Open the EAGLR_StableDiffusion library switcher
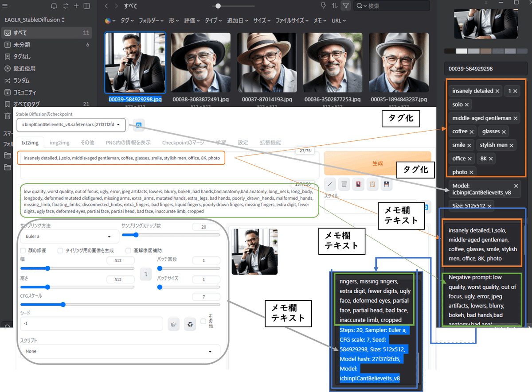Viewport: 532px width, 392px height. click(x=35, y=20)
